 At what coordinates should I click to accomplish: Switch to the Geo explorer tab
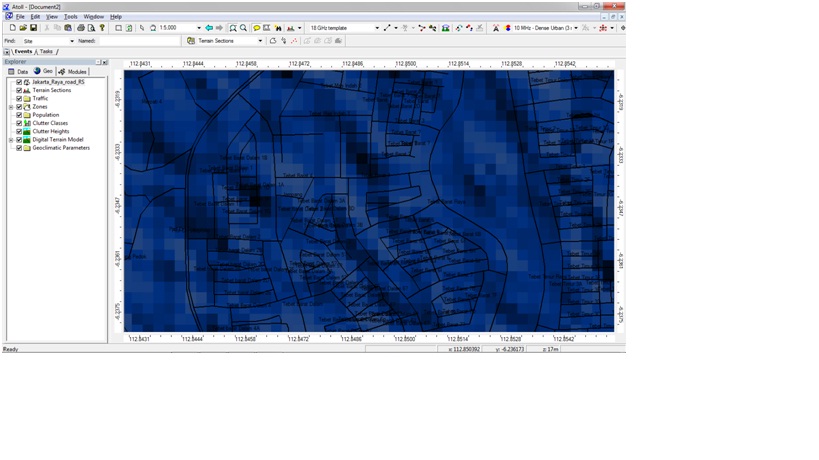click(43, 72)
